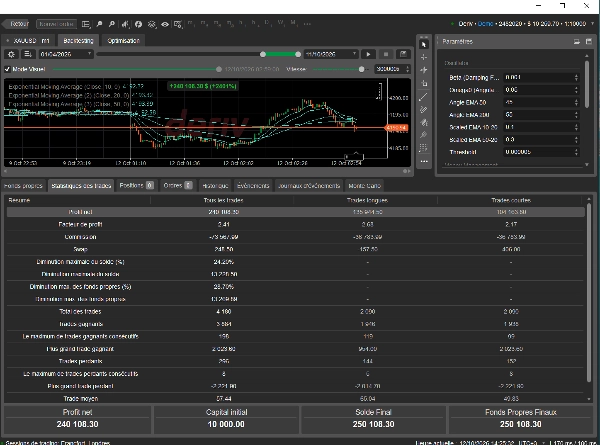
Task: Click the zoom in magnifier icon
Action: pos(99,24)
